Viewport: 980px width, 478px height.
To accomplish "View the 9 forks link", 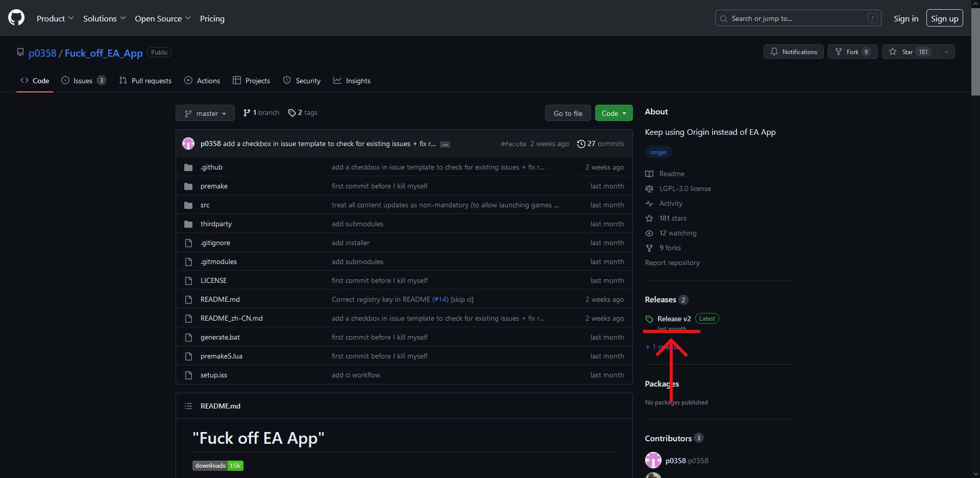I will pos(663,248).
